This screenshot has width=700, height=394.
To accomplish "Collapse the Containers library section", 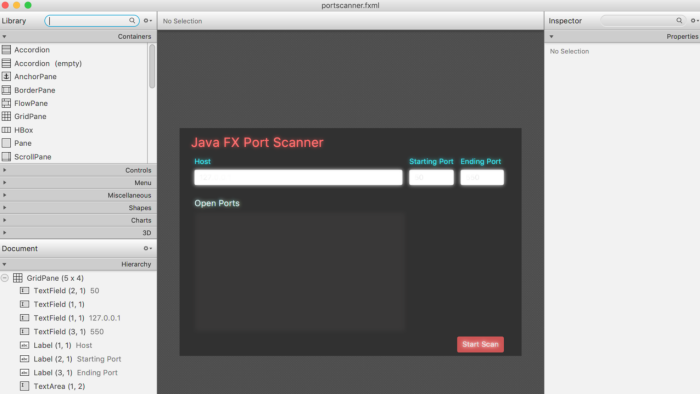I will click(x=4, y=37).
